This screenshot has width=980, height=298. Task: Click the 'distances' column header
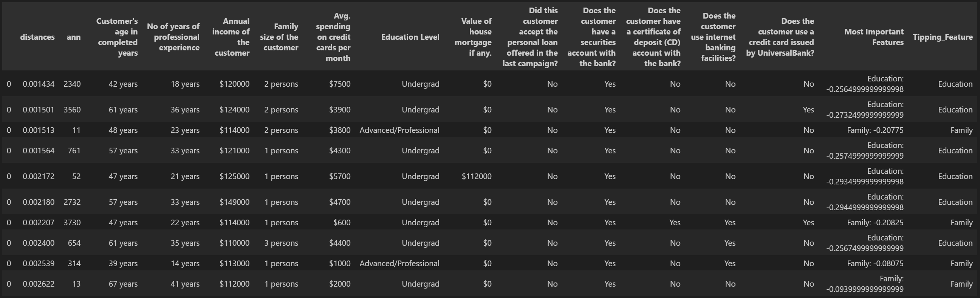pyautogui.click(x=37, y=37)
